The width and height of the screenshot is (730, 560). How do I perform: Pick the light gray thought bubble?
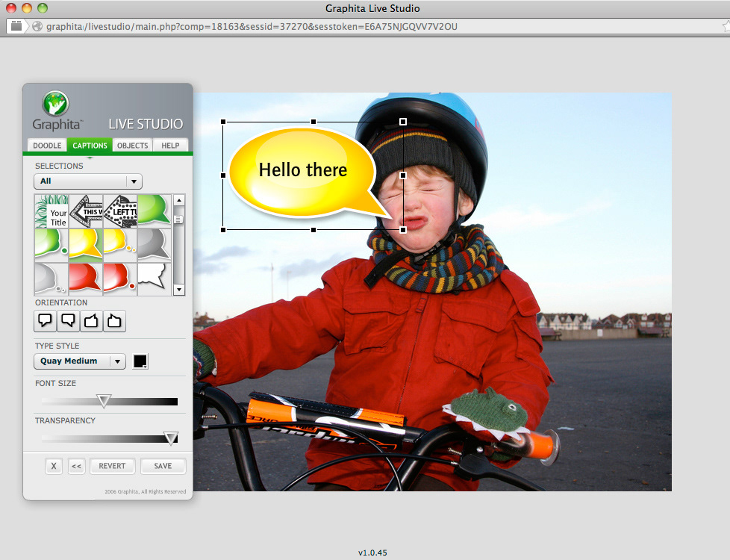click(52, 279)
